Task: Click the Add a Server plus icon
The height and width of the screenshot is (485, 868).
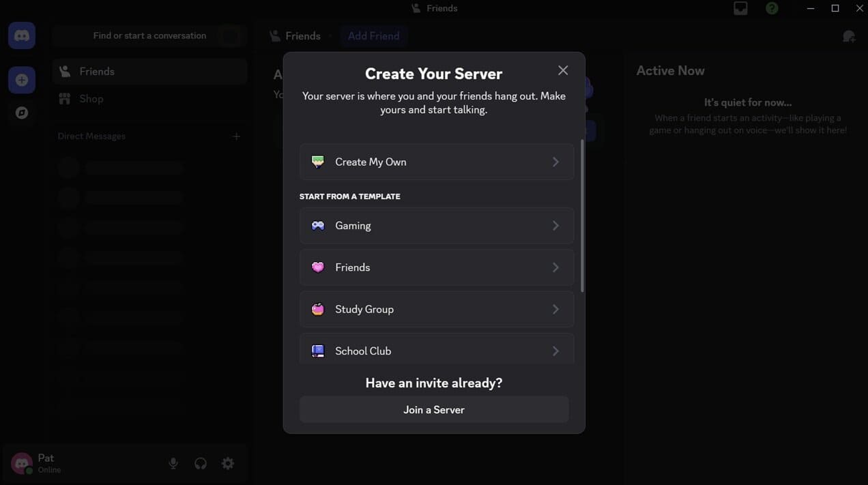Action: click(x=22, y=80)
